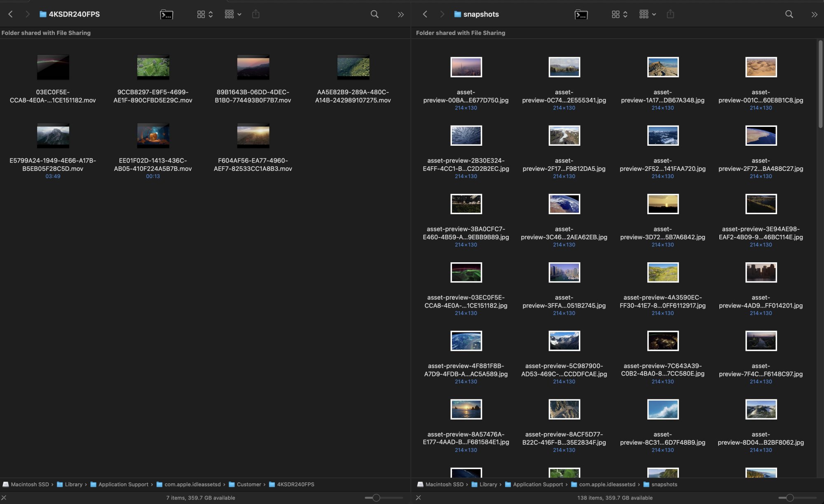Click the share icon in snapshots window

point(670,14)
